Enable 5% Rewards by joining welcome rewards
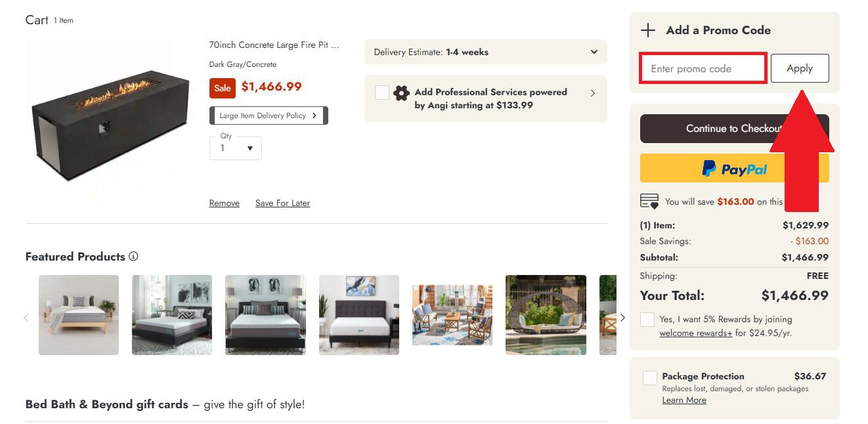The width and height of the screenshot is (868, 424). 647,319
